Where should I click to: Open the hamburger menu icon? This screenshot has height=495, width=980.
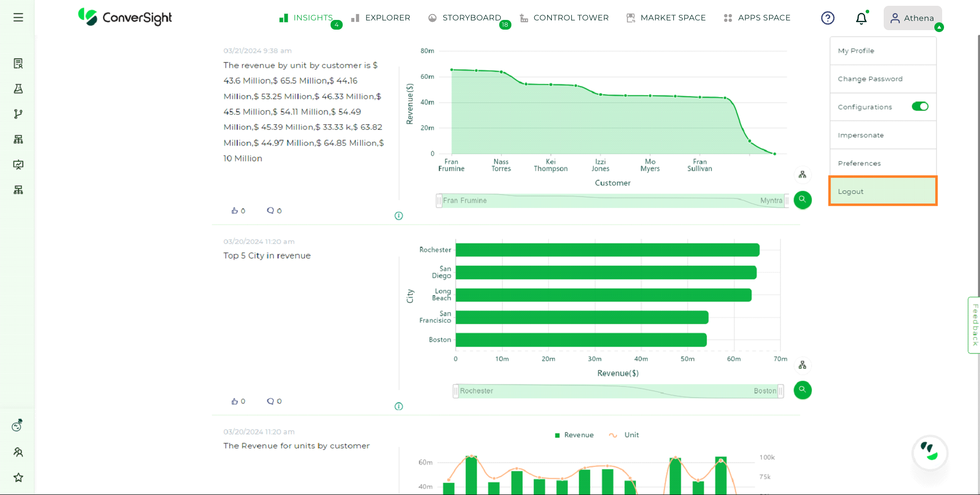[x=18, y=17]
